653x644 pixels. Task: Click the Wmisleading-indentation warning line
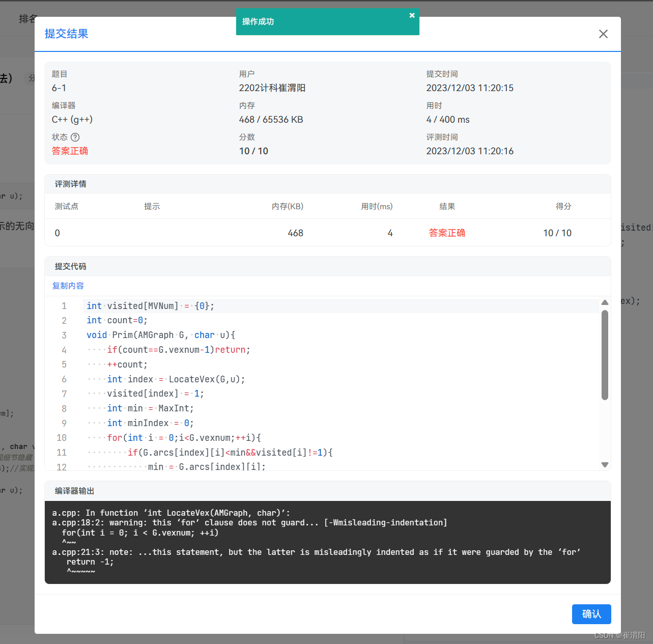point(249,523)
